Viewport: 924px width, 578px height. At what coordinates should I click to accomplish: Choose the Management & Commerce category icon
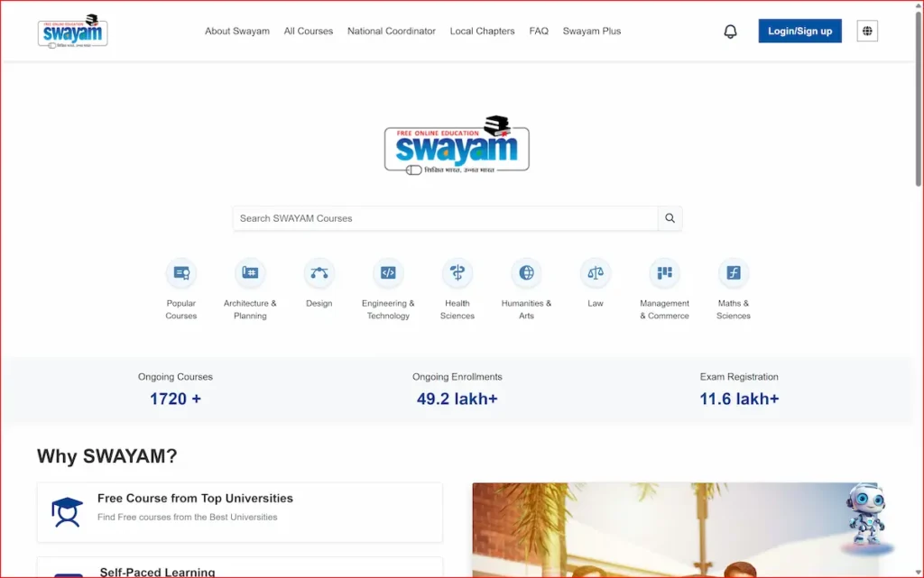(664, 273)
